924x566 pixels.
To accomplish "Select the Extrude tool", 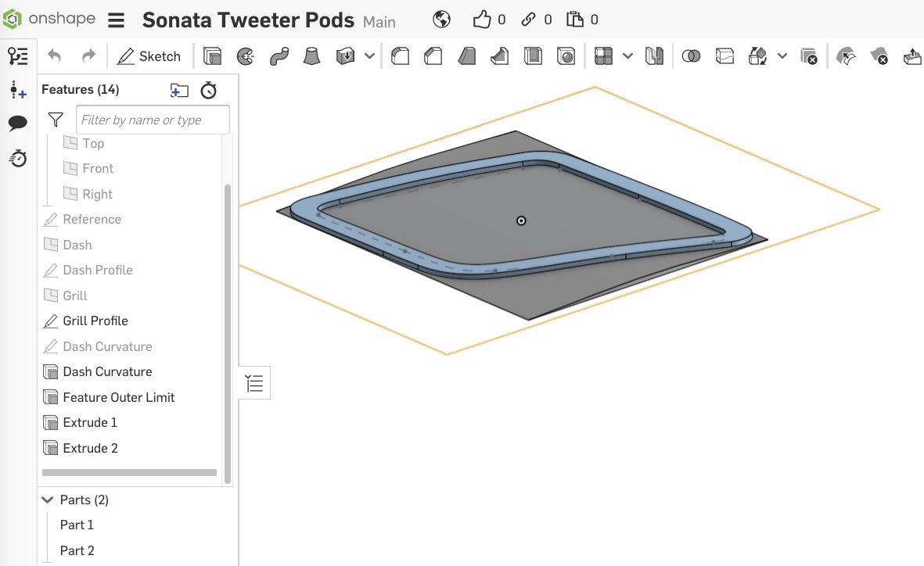I will 212,56.
